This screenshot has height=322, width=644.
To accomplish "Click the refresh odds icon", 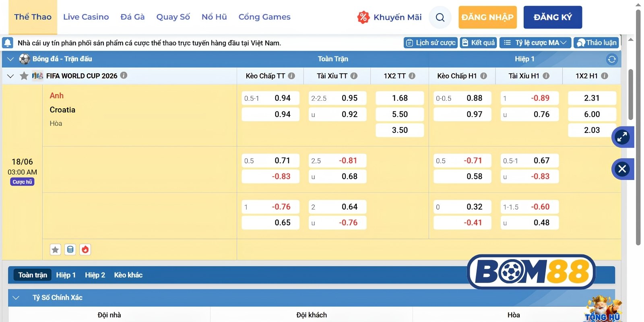I will point(612,59).
